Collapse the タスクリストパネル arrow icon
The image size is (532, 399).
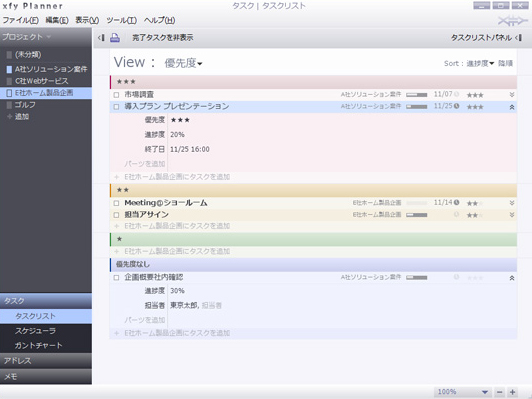pyautogui.click(x=518, y=38)
